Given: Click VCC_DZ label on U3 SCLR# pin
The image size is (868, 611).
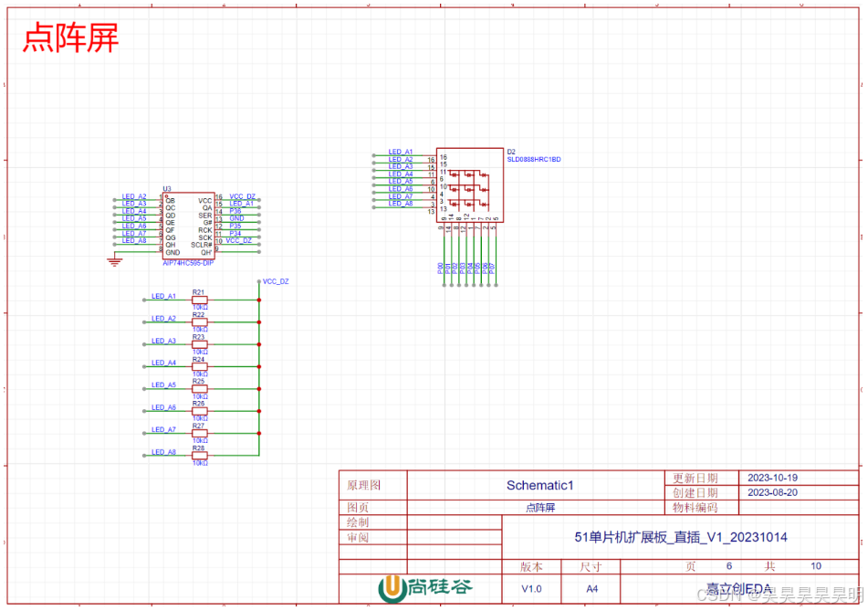Looking at the screenshot, I should [238, 241].
